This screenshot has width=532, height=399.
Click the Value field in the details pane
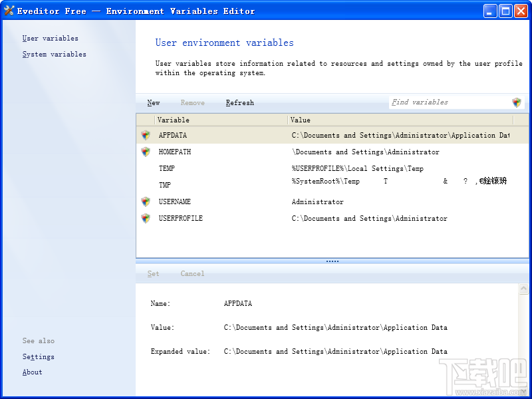pyautogui.click(x=336, y=327)
